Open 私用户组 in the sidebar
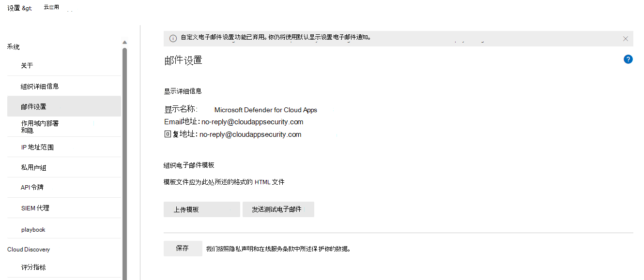The width and height of the screenshot is (644, 280). coord(64,167)
